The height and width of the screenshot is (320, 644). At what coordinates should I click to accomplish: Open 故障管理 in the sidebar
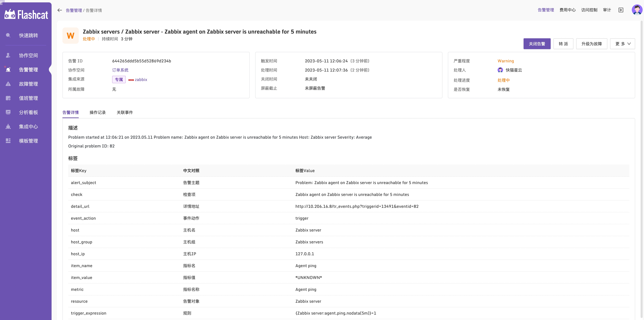point(28,84)
